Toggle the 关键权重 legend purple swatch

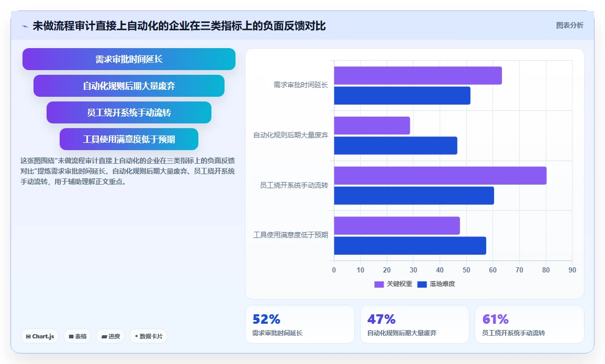379,284
